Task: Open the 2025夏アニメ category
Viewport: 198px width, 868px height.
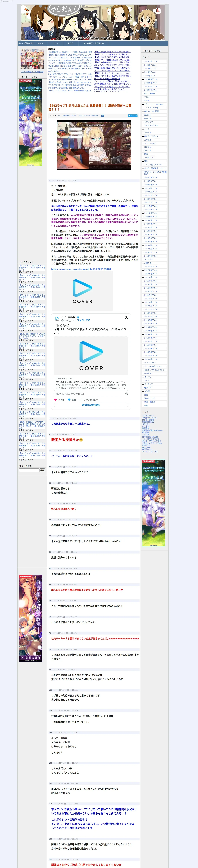Action: pos(150,65)
